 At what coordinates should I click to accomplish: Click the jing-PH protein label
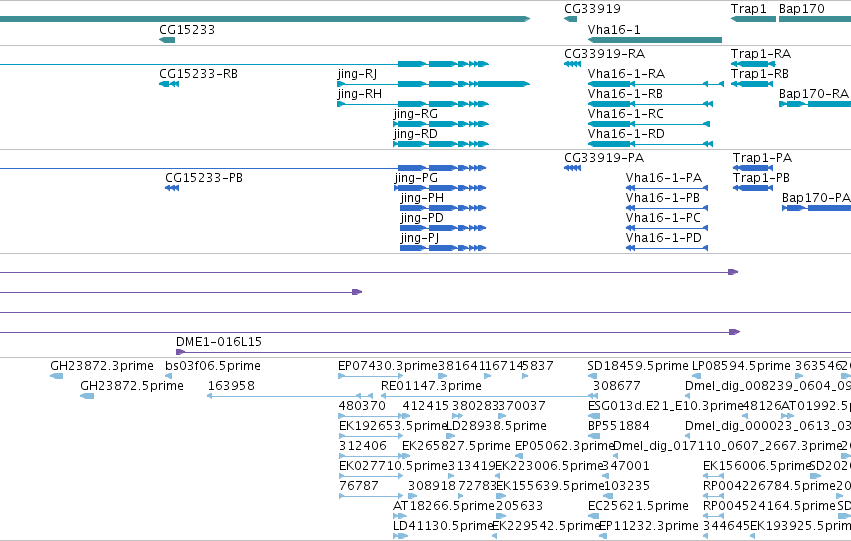coord(422,198)
